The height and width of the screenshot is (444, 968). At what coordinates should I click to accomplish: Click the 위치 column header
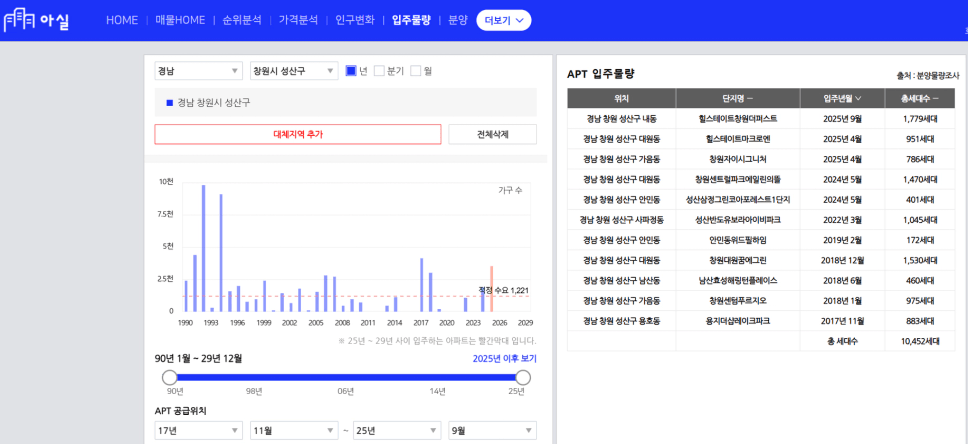click(x=621, y=98)
